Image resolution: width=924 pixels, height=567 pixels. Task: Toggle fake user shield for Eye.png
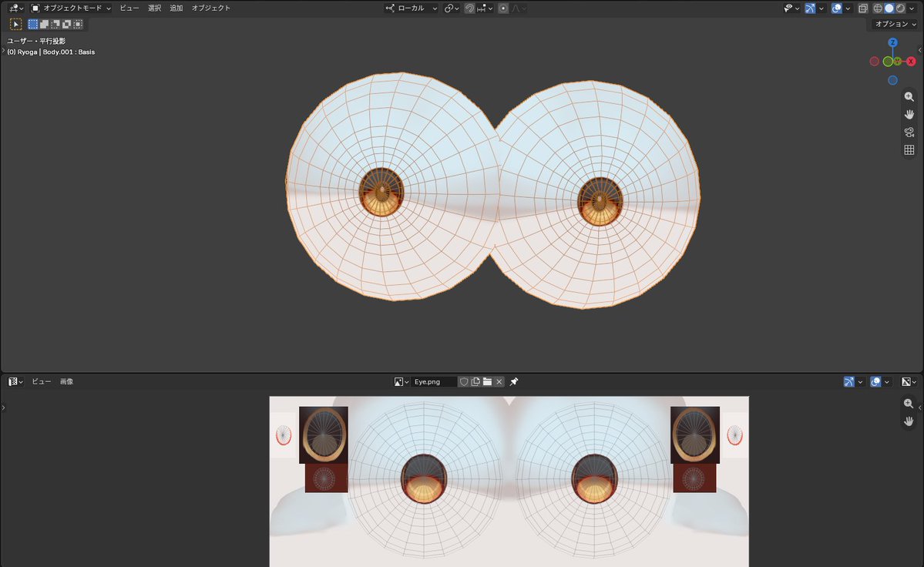click(464, 381)
